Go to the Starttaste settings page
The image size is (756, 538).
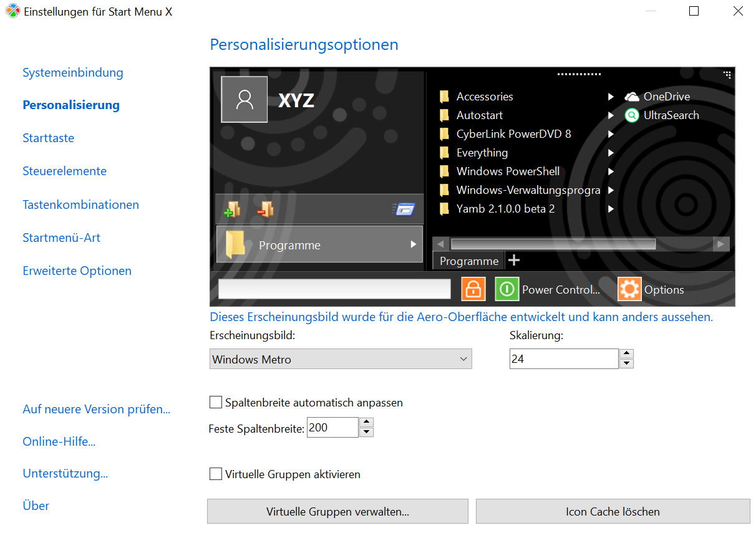(x=48, y=138)
